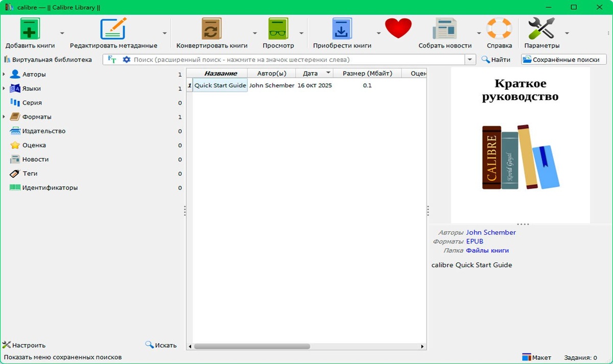Sort by the Название column header
The height and width of the screenshot is (364, 613).
[220, 74]
